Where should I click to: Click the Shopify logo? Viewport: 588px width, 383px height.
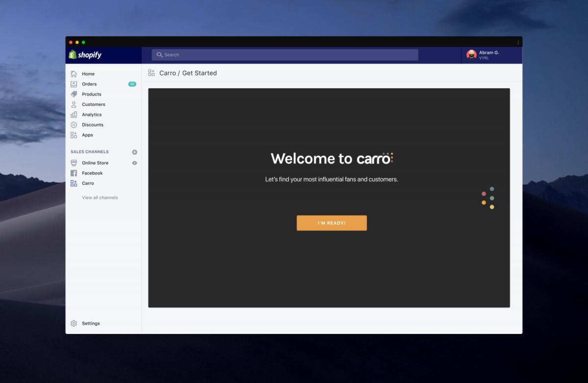click(85, 55)
